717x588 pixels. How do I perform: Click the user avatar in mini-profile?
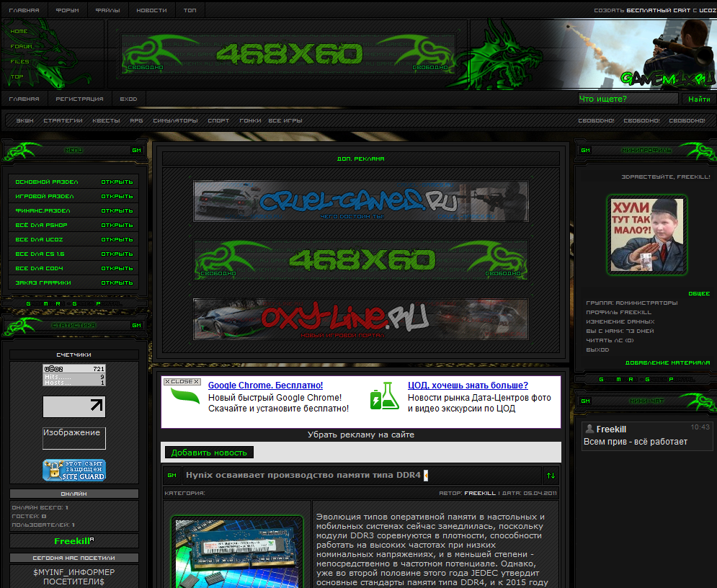(x=647, y=235)
